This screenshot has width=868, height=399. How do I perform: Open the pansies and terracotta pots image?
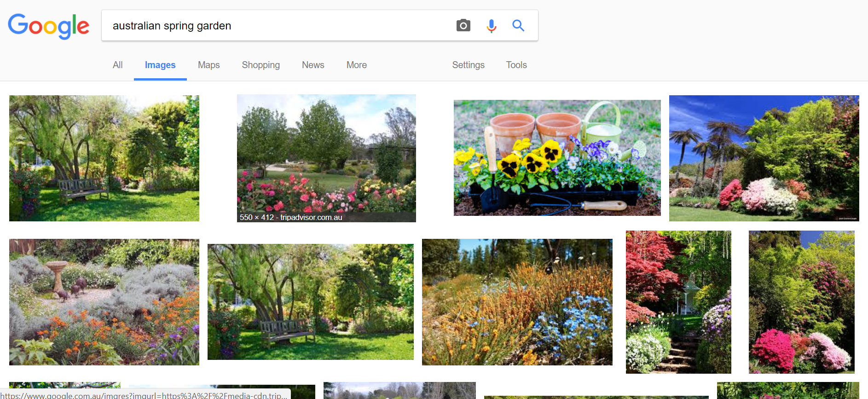coord(557,158)
